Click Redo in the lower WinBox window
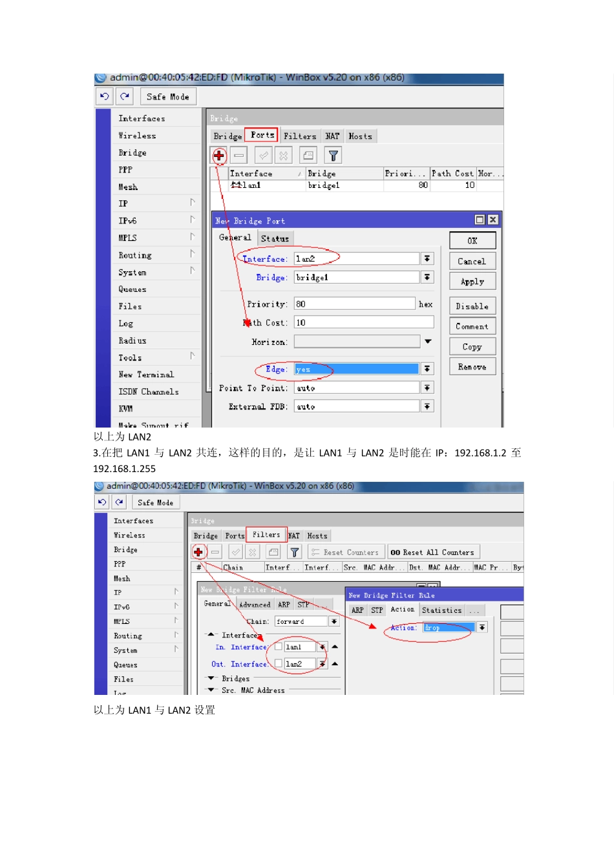Screen dimensions: 614x868 pos(120,502)
